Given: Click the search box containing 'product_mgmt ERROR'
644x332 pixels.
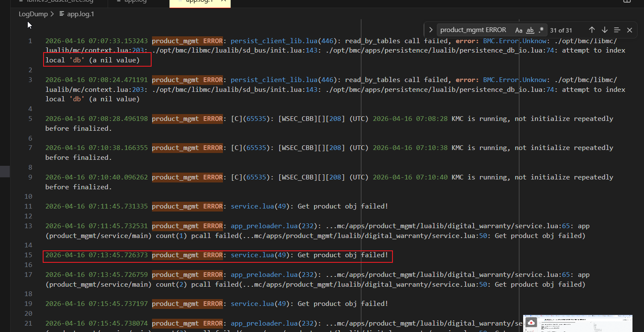Looking at the screenshot, I should click(x=474, y=30).
